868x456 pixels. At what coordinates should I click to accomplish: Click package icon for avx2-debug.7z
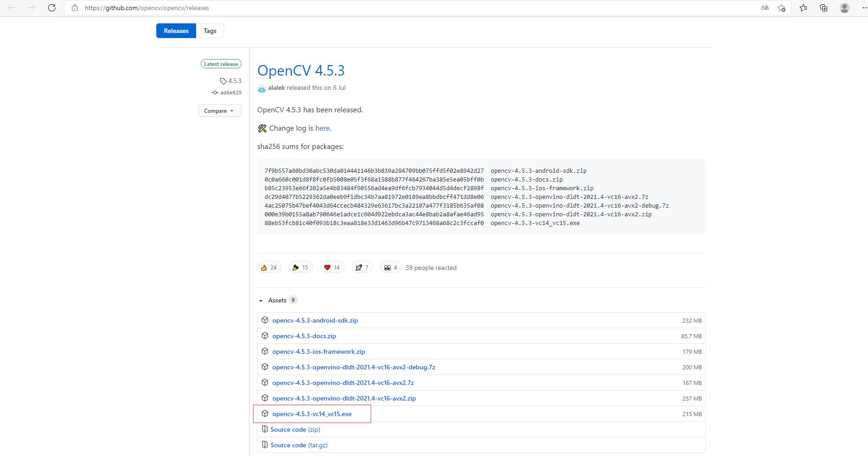[265, 367]
